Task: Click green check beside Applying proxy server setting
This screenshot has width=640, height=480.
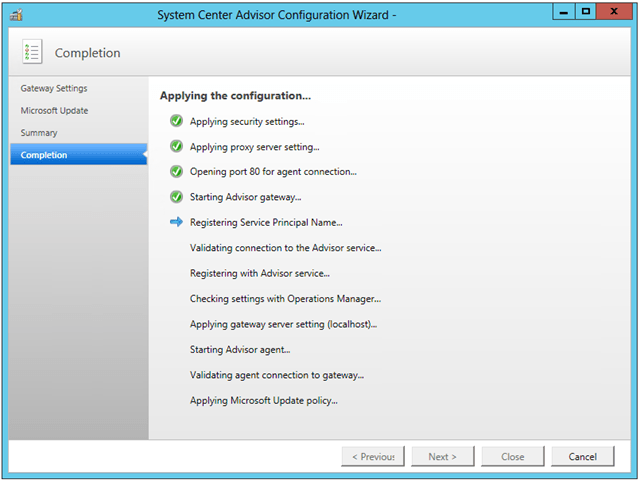Action: [x=176, y=146]
